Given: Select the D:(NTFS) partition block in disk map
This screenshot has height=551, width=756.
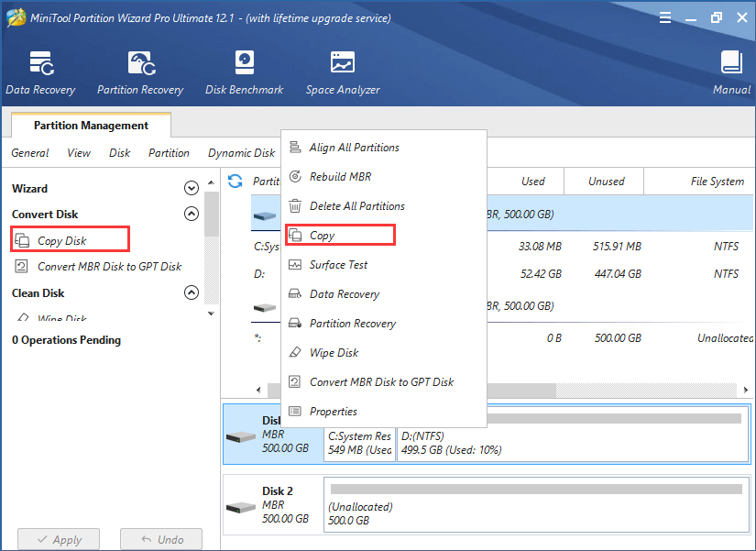Looking at the screenshot, I should coord(573,433).
